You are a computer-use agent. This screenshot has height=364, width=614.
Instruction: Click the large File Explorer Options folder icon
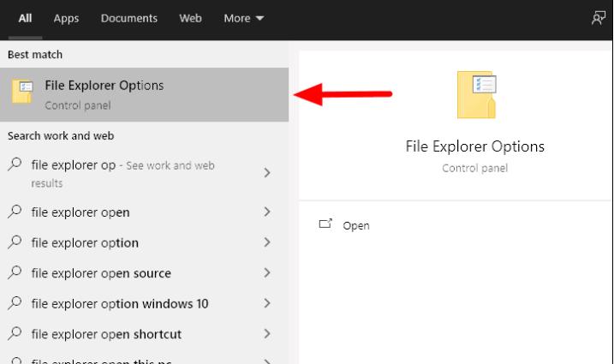tap(475, 94)
